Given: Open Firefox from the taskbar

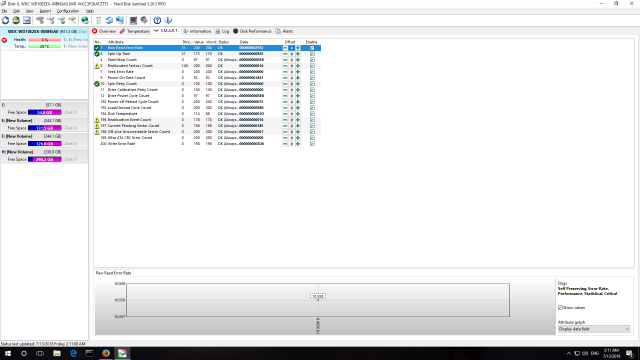Looking at the screenshot, I should click(x=106, y=353).
